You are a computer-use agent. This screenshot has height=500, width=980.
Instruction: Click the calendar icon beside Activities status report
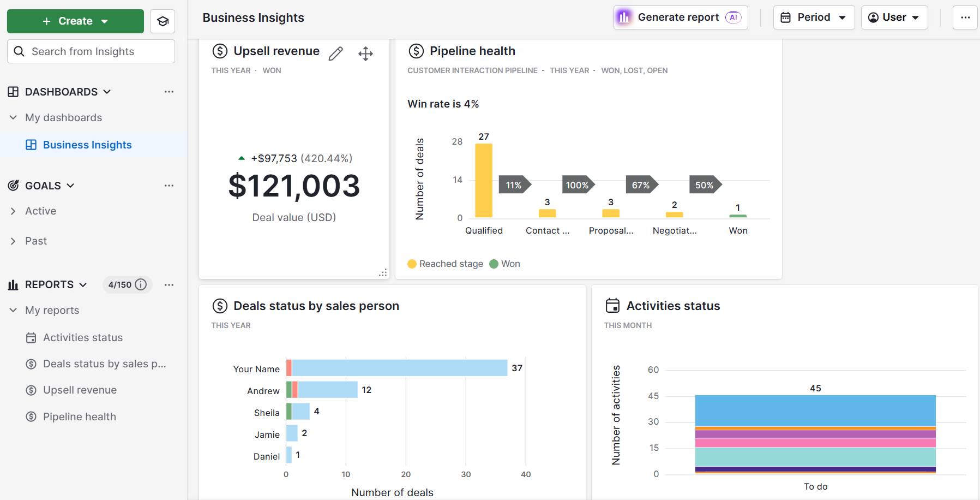pos(31,337)
